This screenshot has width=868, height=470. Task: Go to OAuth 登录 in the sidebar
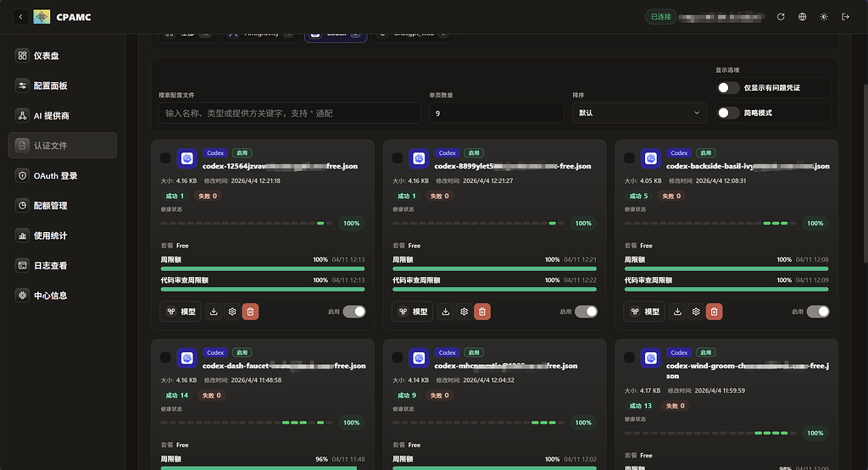click(63, 176)
